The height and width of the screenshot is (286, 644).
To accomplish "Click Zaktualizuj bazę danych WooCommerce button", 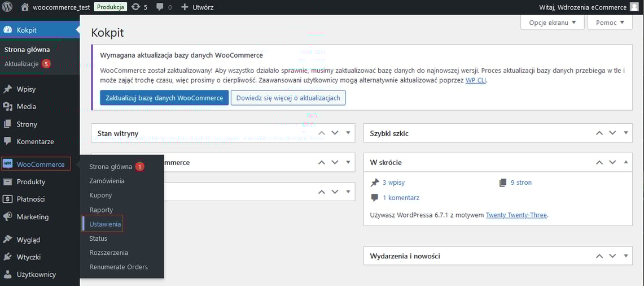I will (164, 98).
